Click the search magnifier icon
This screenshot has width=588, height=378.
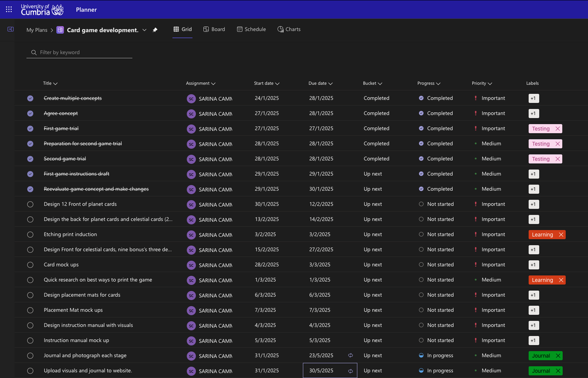pos(34,52)
